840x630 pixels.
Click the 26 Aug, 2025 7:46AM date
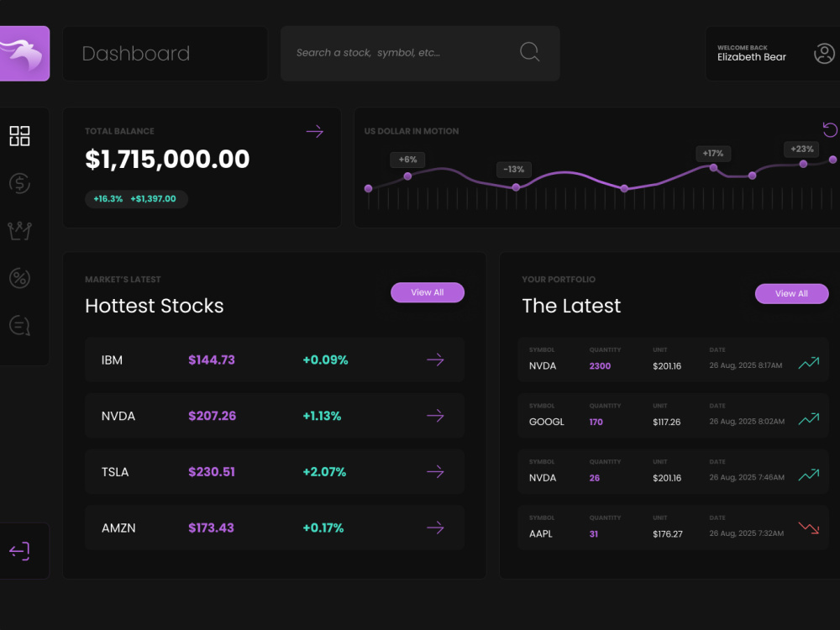click(747, 477)
